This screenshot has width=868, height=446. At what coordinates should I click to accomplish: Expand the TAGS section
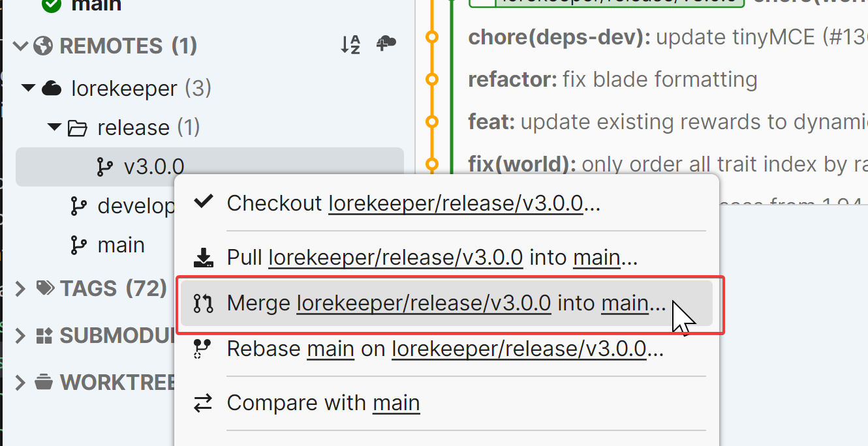coord(21,288)
